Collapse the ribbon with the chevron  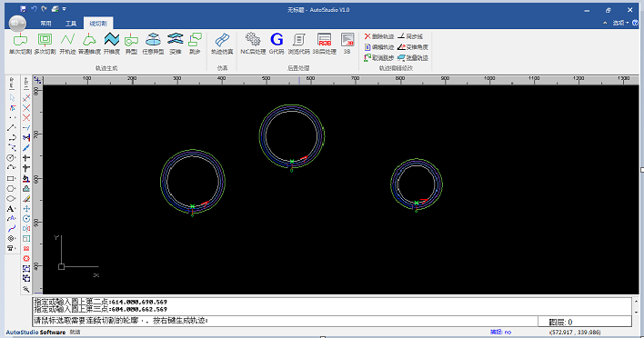[605, 23]
